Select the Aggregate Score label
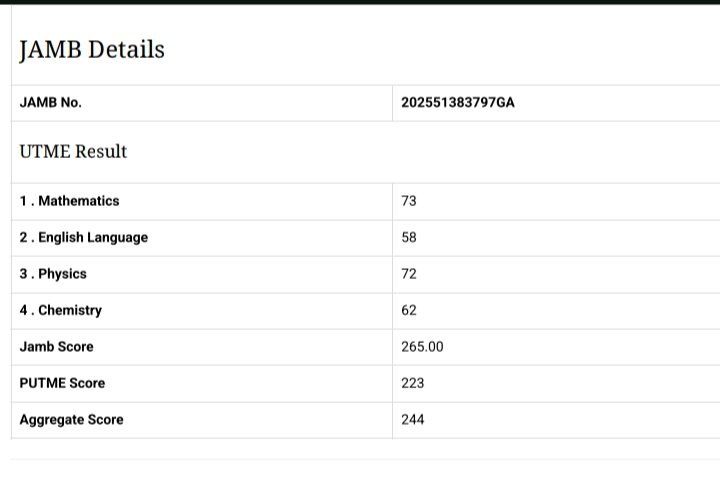 pyautogui.click(x=71, y=420)
